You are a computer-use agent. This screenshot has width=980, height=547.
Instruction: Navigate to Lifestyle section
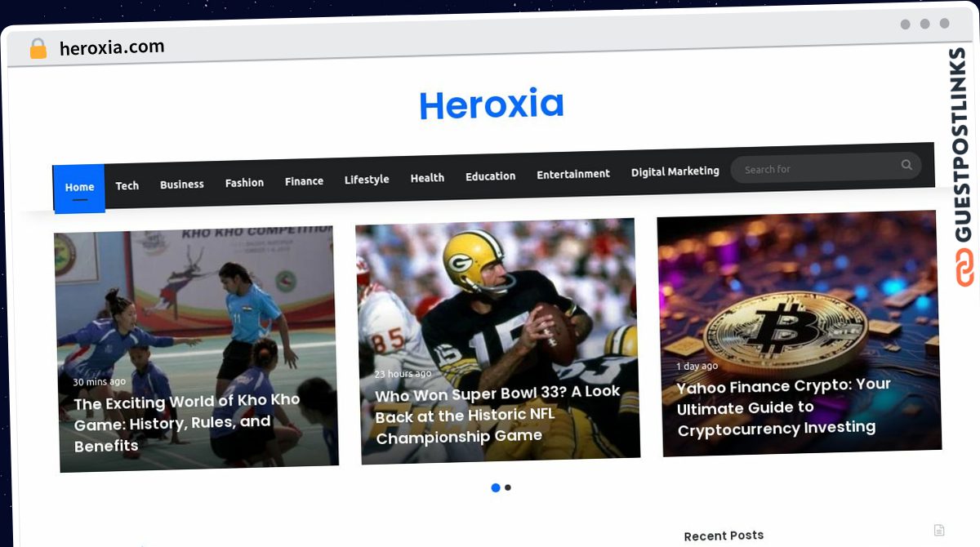coord(367,180)
